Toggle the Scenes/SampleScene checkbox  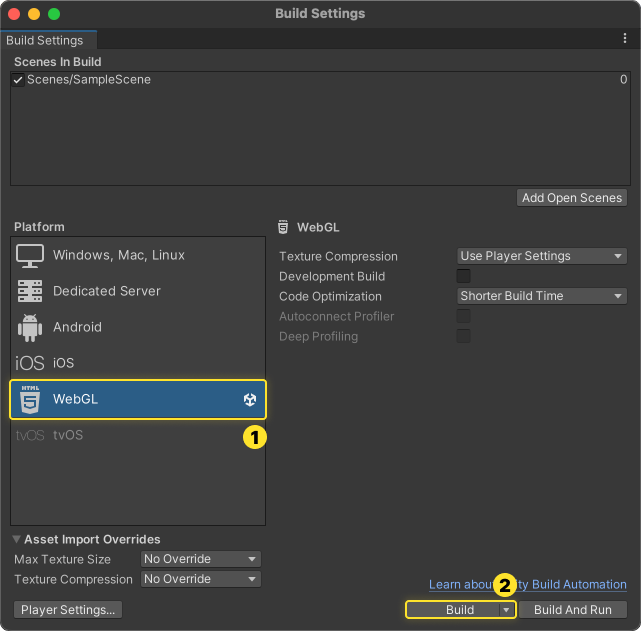click(x=18, y=80)
